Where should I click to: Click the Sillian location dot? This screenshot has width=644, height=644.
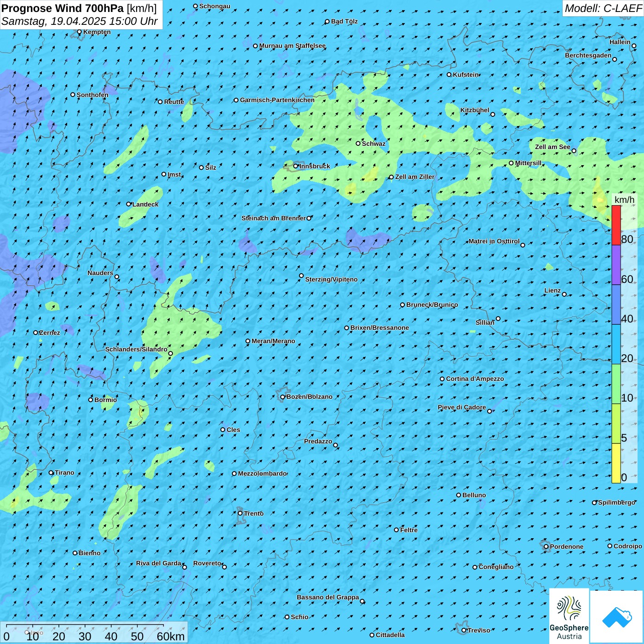click(x=498, y=319)
